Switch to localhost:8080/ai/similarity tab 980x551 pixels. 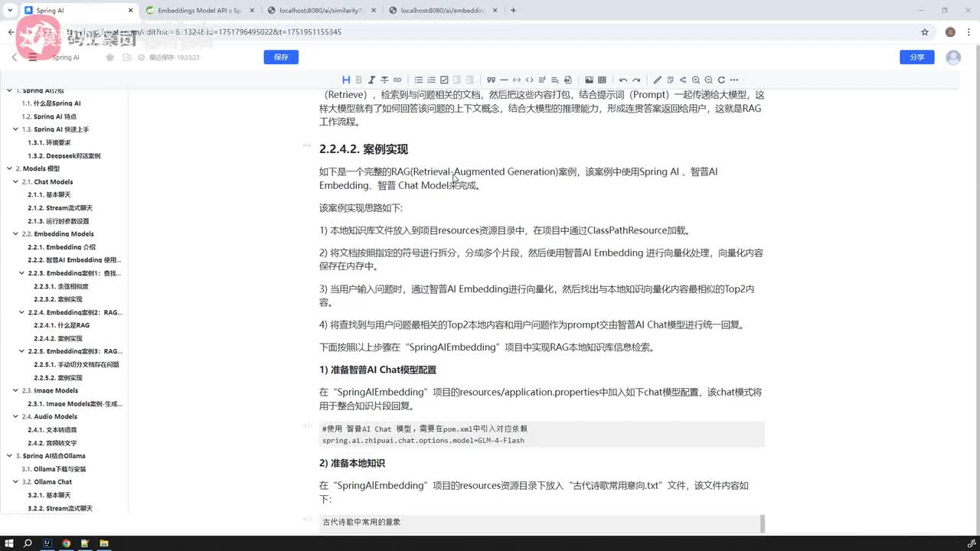(320, 10)
